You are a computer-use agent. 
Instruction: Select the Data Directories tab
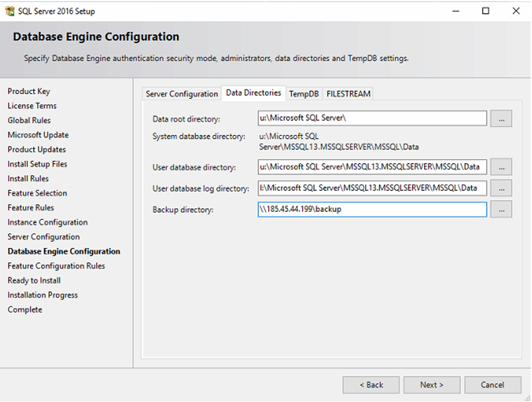(x=254, y=93)
